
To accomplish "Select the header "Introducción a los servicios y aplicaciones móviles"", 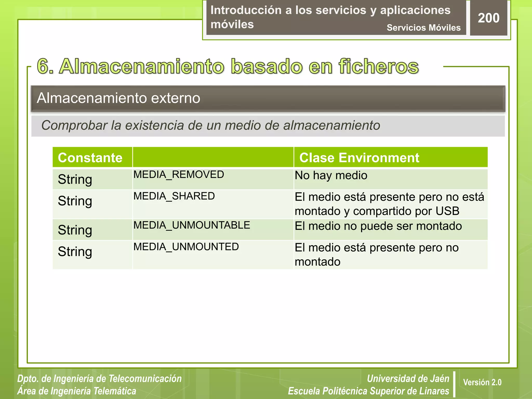I will tap(330, 17).
